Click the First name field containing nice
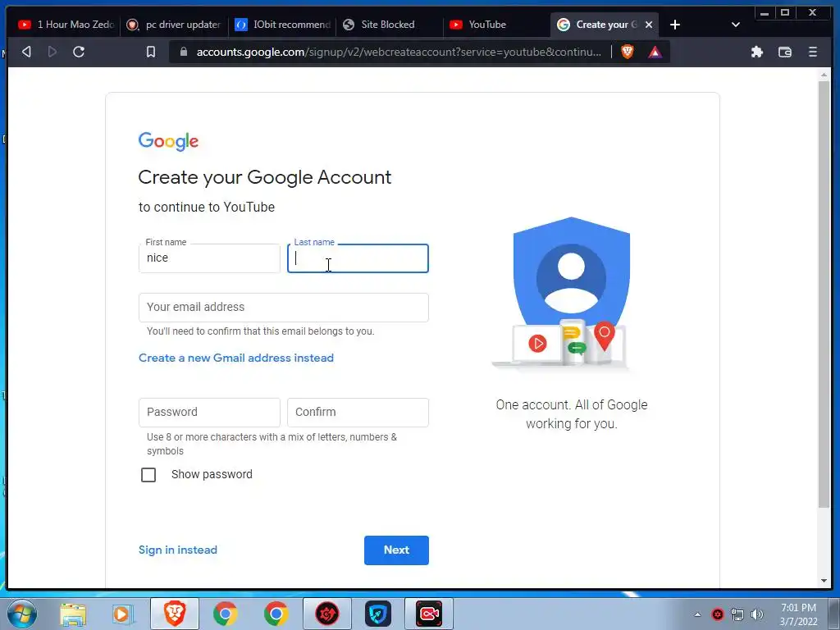840x630 pixels. [209, 258]
